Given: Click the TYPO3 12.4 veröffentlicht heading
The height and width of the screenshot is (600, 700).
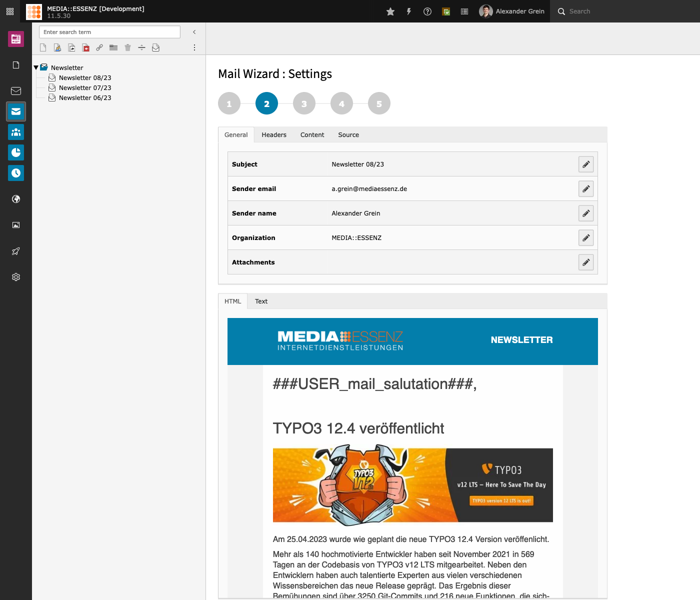Looking at the screenshot, I should pyautogui.click(x=358, y=428).
